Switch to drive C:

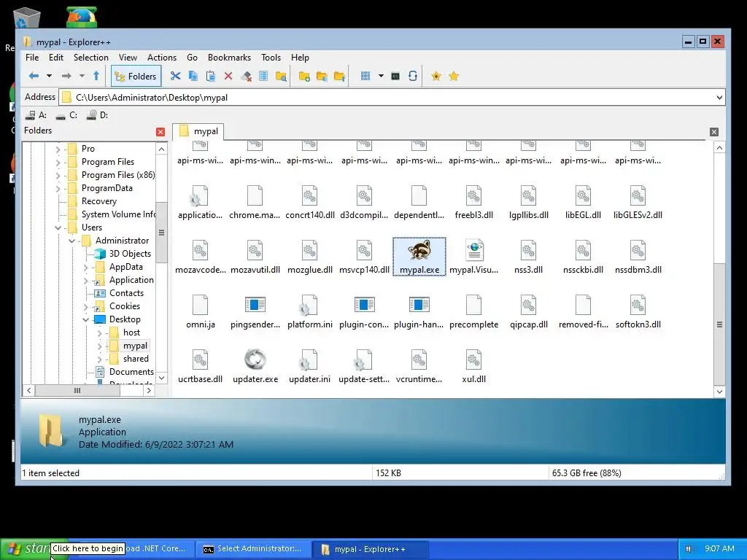tap(66, 115)
